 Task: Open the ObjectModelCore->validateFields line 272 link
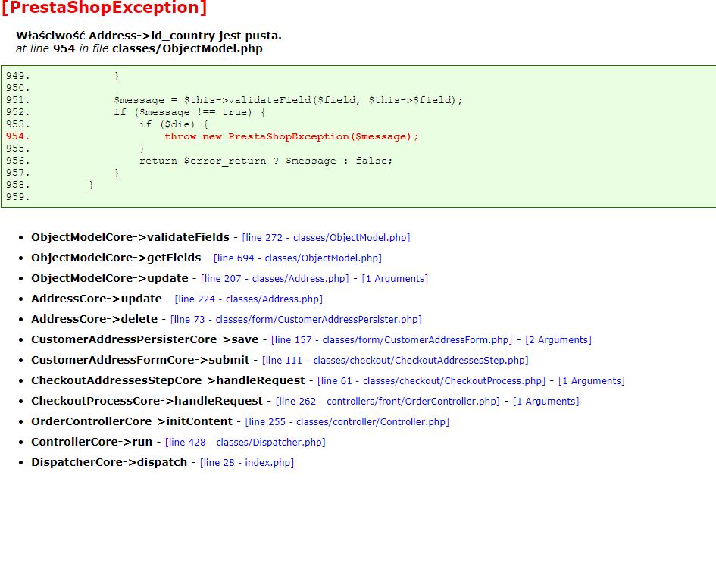coord(326,238)
